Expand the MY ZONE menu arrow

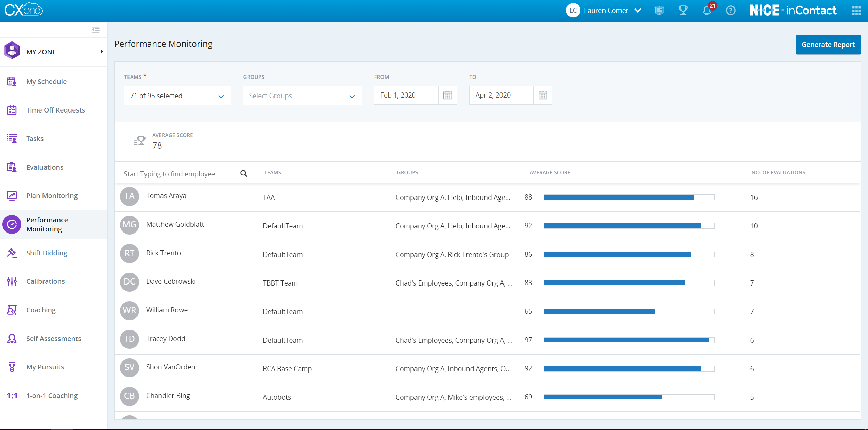coord(101,52)
